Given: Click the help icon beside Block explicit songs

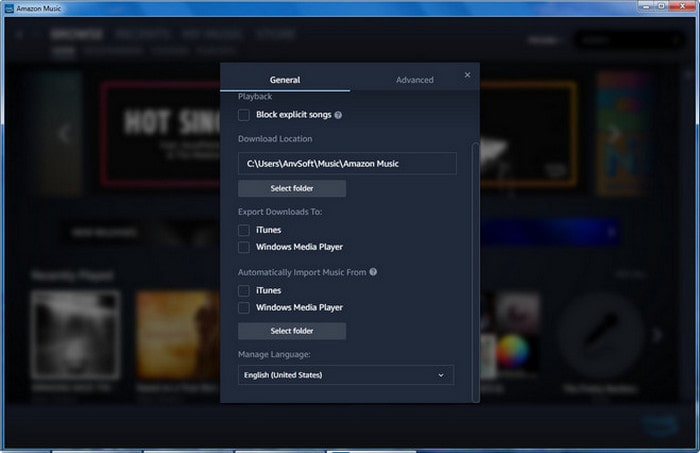Looking at the screenshot, I should click(x=338, y=115).
